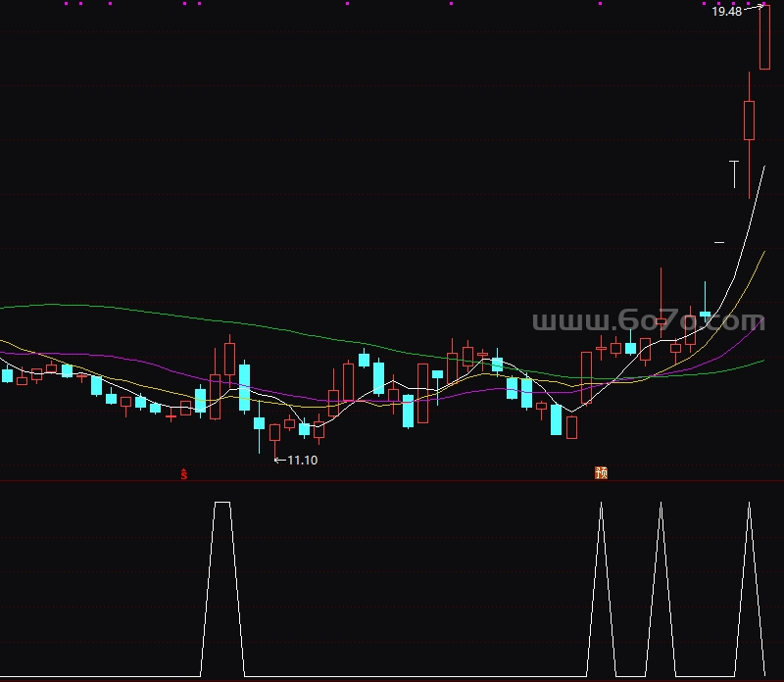
Task: Select the 11.10 low price label
Action: coord(303,460)
